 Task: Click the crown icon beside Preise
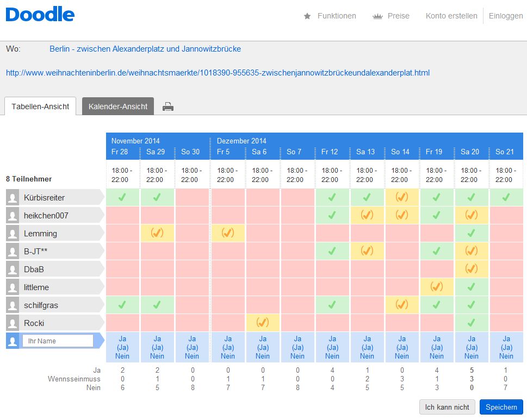coord(377,16)
